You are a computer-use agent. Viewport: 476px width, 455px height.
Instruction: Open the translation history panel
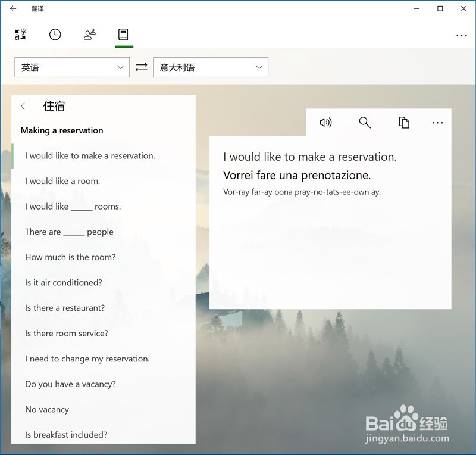(x=55, y=35)
